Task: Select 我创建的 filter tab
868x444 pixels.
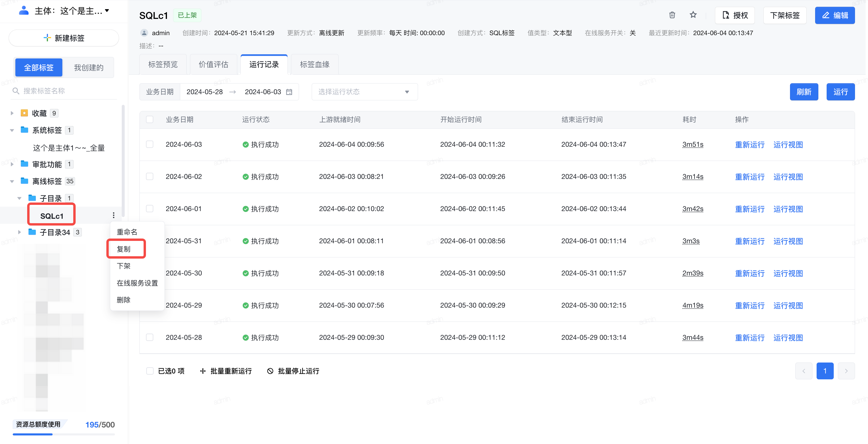Action: [89, 68]
